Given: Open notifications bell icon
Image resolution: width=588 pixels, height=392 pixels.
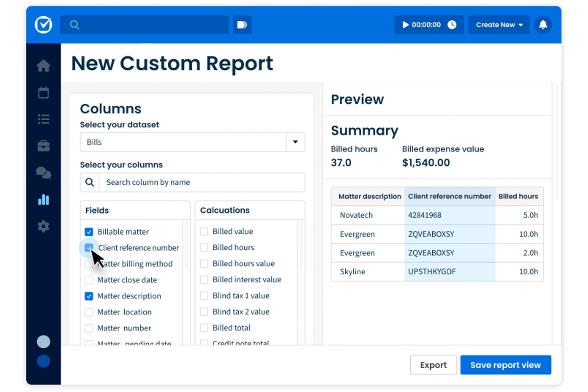Looking at the screenshot, I should pos(543,25).
